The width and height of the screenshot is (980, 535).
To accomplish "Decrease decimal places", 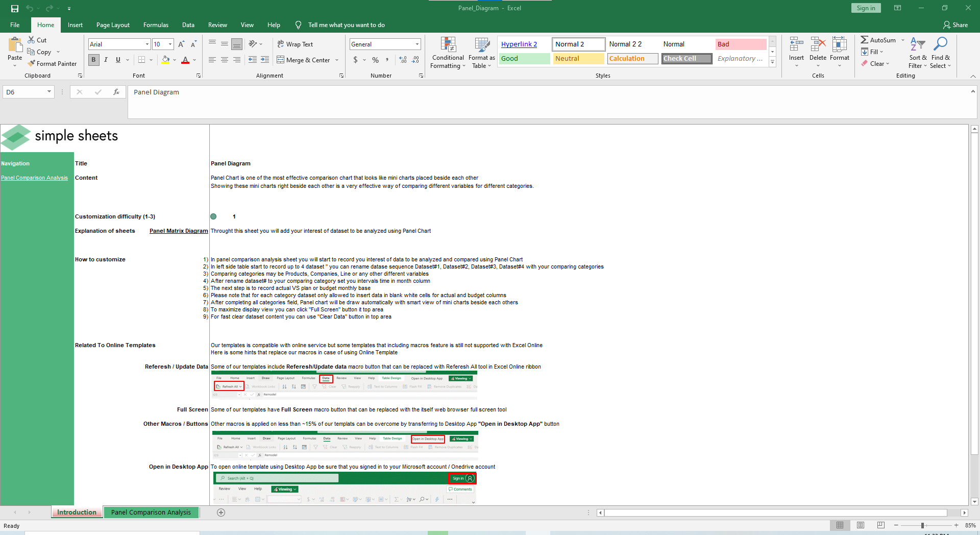I will 415,60.
